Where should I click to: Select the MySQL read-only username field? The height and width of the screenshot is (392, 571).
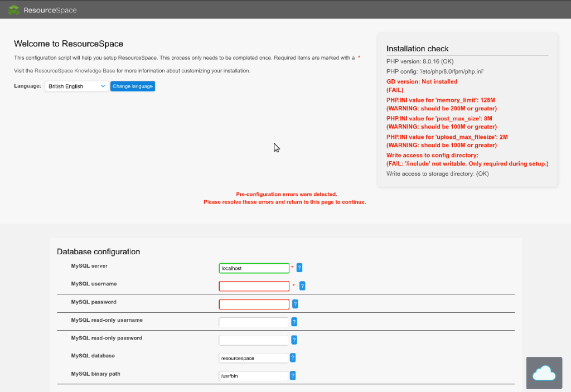tap(254, 322)
